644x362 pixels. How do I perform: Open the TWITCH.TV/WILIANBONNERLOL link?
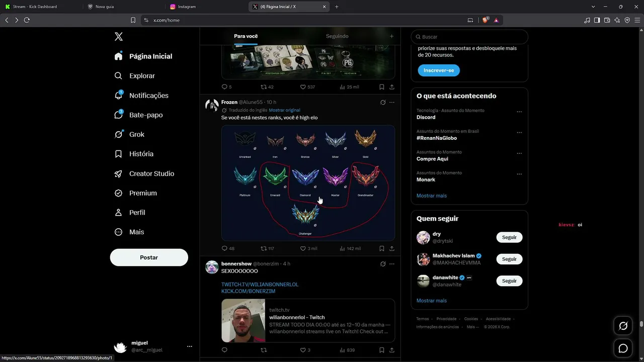(x=260, y=285)
